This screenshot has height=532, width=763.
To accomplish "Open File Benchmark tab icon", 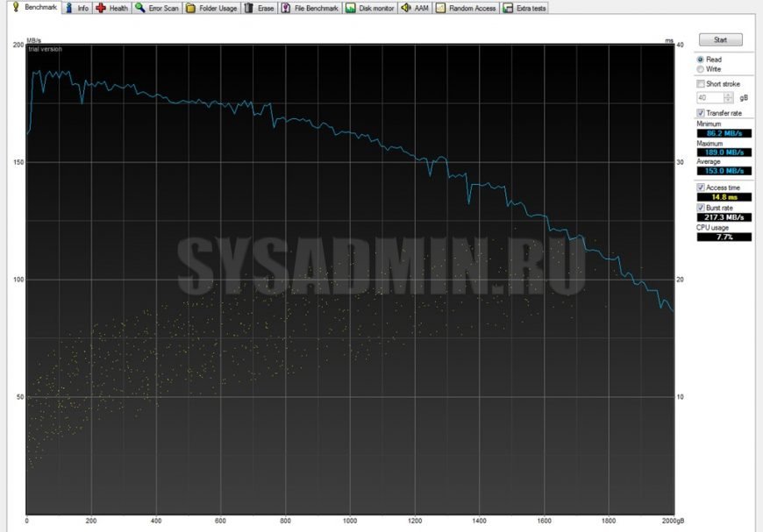I will [287, 8].
